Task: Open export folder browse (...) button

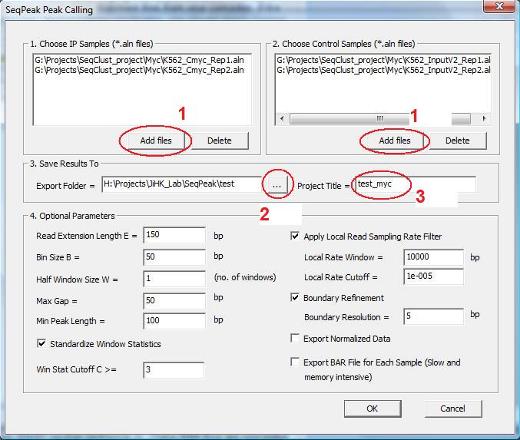Action: (x=276, y=185)
